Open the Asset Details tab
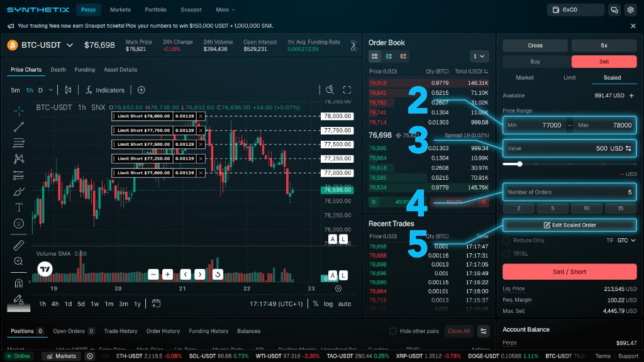 click(120, 70)
